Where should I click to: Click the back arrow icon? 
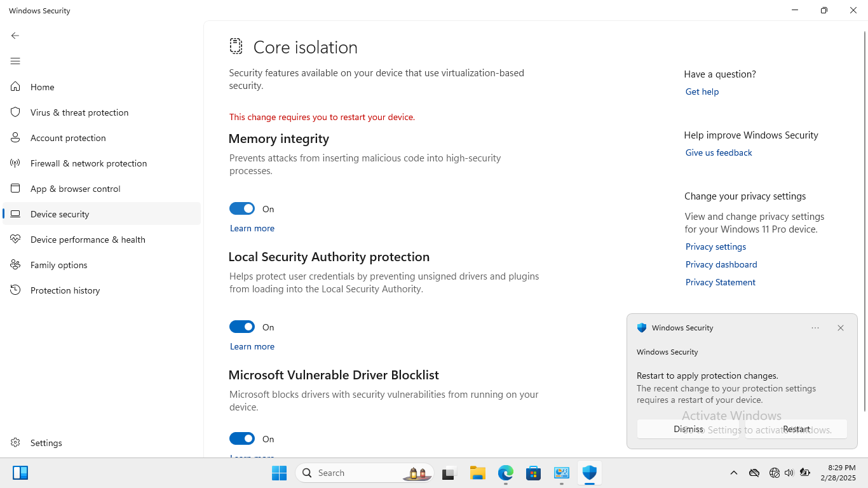coord(15,36)
